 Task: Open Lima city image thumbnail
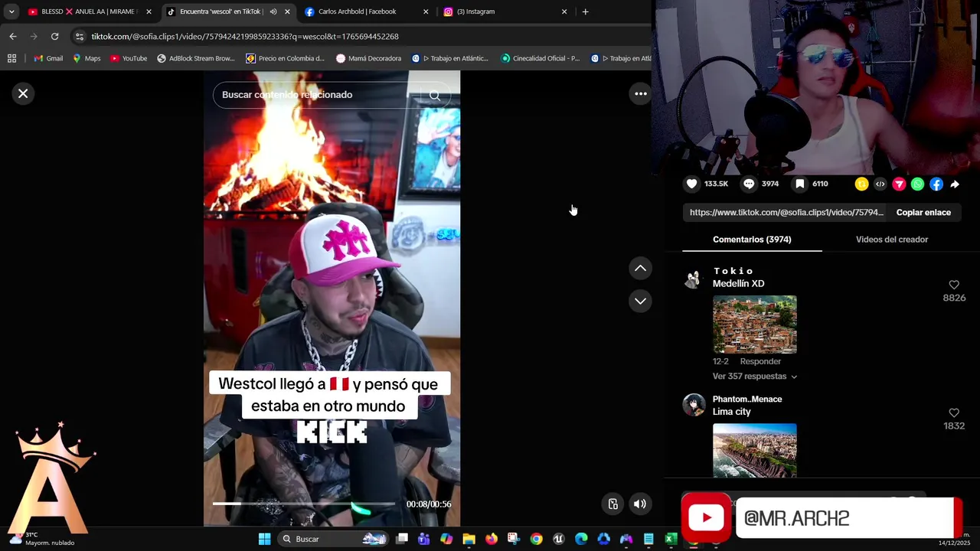pos(755,451)
